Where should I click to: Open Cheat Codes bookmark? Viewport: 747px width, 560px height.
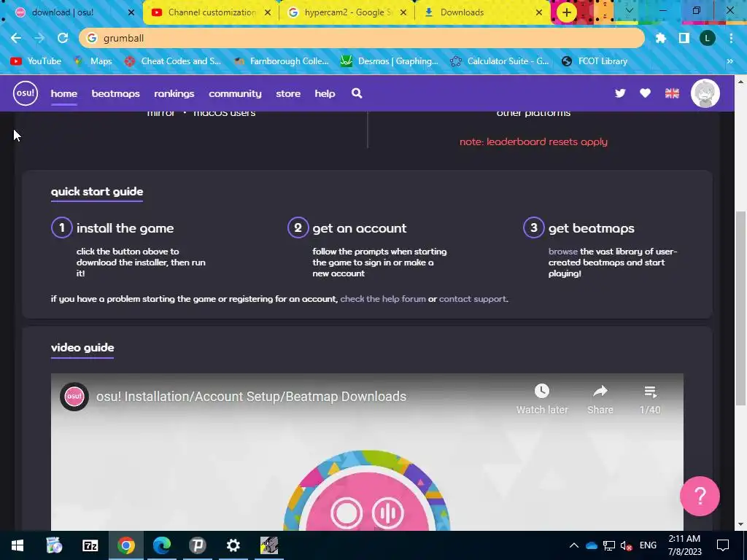click(x=173, y=61)
